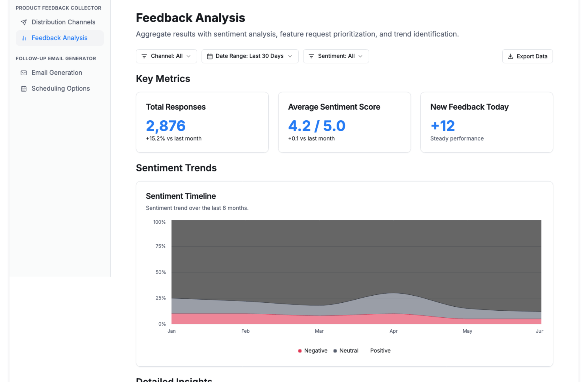Toggle the Negative series in chart legend
This screenshot has height=382, width=588.
316,350
